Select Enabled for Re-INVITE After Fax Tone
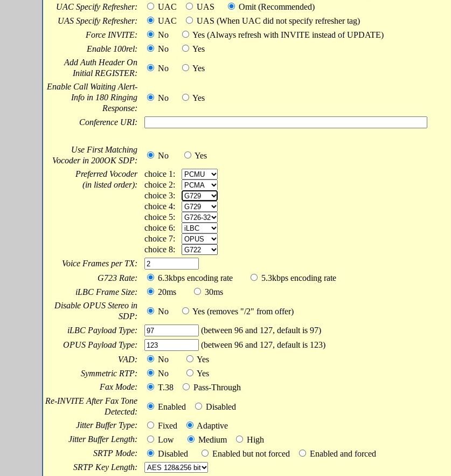Image resolution: width=451 pixels, height=476 pixels. [x=150, y=406]
